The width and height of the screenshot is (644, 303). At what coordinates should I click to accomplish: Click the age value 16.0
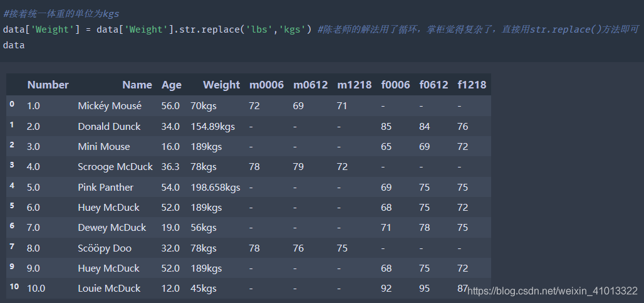point(170,146)
